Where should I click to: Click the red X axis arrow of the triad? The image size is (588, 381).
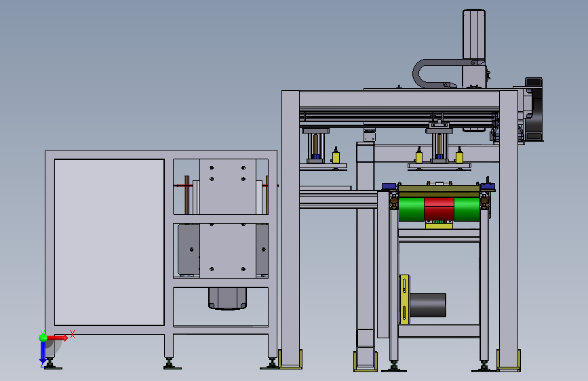pyautogui.click(x=57, y=338)
